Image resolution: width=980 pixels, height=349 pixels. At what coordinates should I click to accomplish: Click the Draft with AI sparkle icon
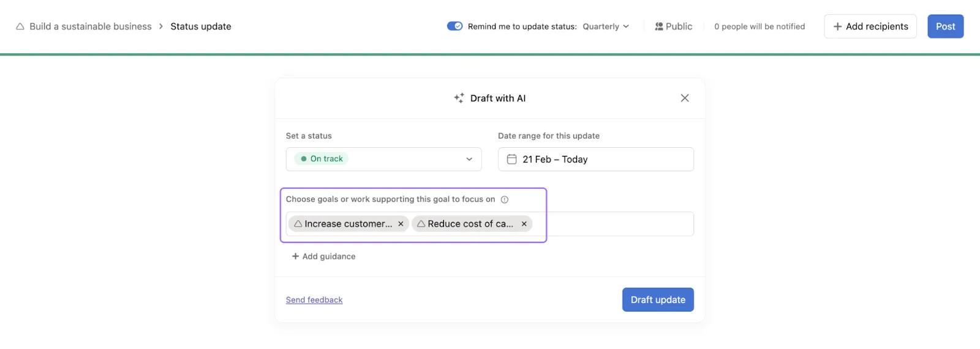(459, 98)
